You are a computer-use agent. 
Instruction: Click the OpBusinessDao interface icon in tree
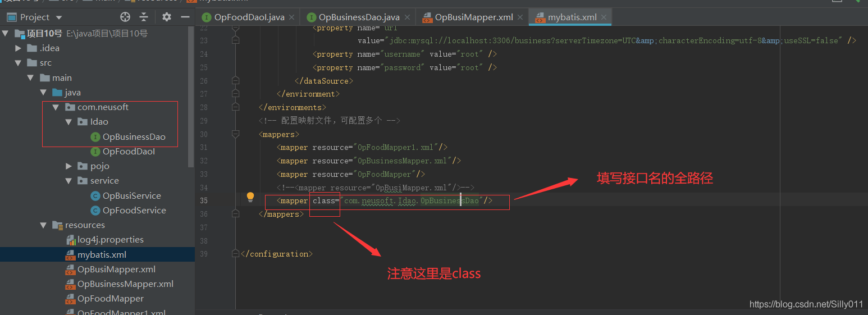[x=95, y=136]
